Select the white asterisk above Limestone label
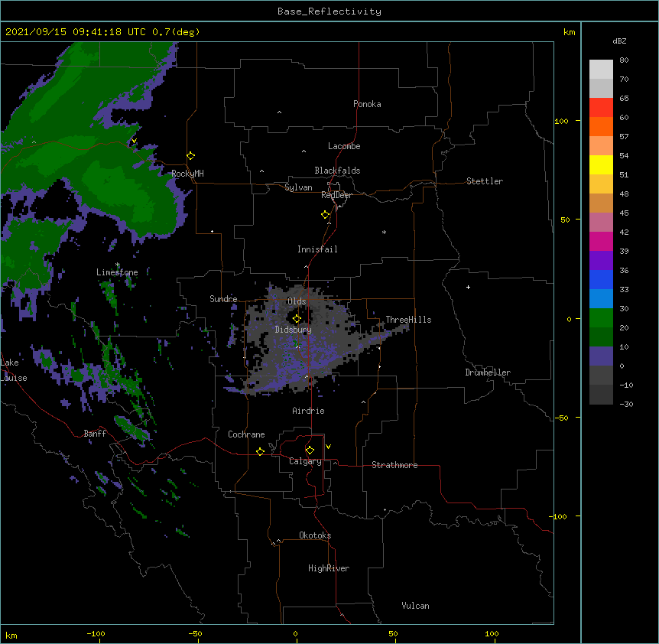 [x=118, y=265]
